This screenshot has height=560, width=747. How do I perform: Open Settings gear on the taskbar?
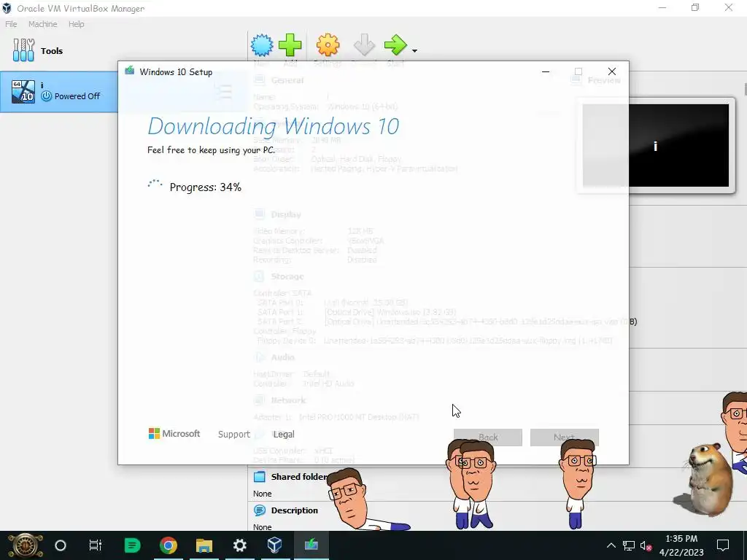tap(239, 545)
